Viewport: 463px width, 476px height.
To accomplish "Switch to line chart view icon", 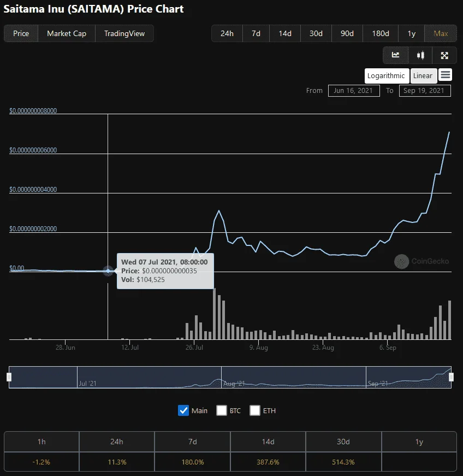I will coord(395,55).
